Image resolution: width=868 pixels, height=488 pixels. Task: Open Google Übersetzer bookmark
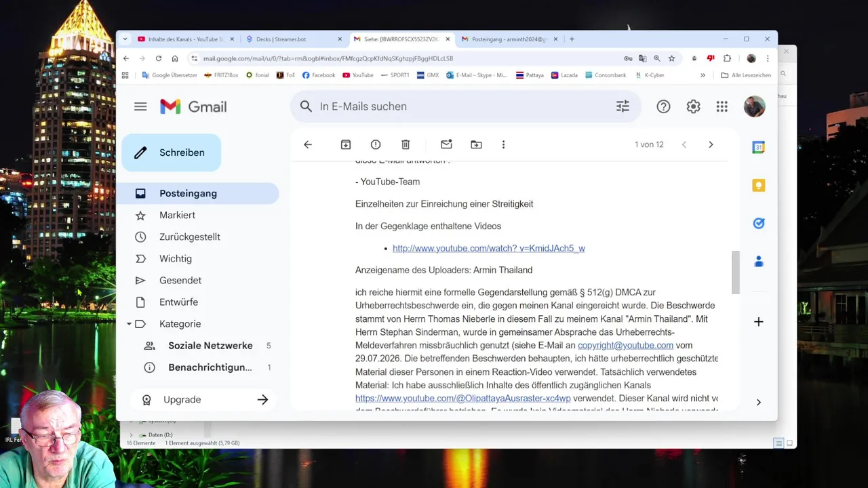point(169,75)
